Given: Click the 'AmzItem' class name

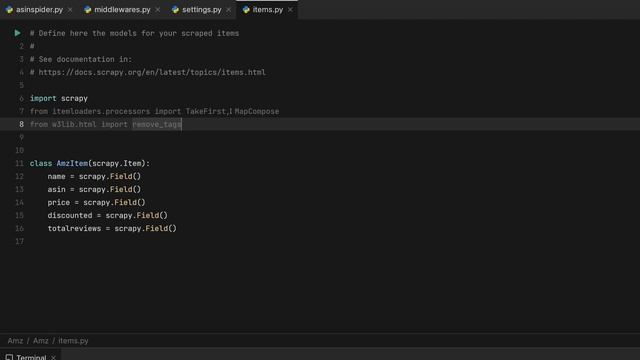Looking at the screenshot, I should [x=72, y=163].
